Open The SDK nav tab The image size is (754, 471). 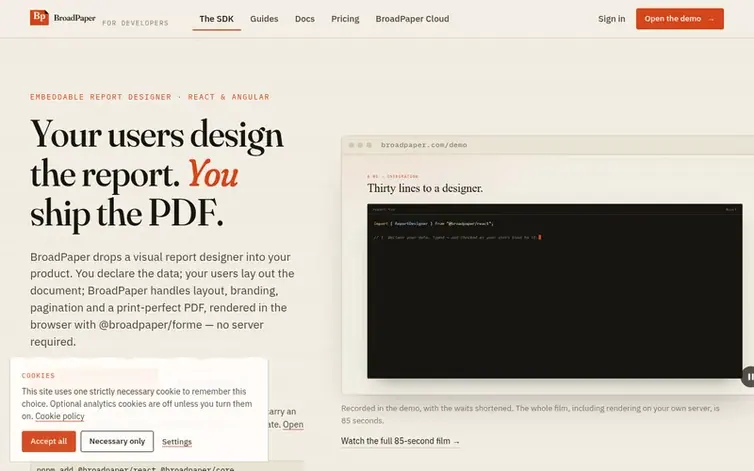216,19
